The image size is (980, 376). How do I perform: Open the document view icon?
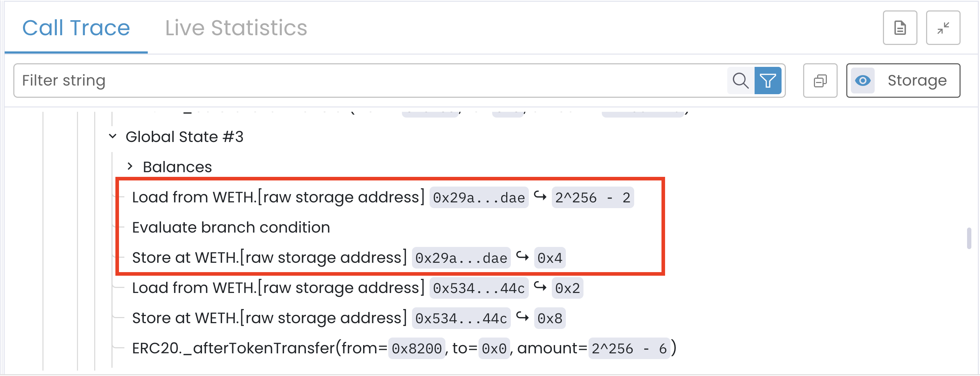[x=900, y=28]
